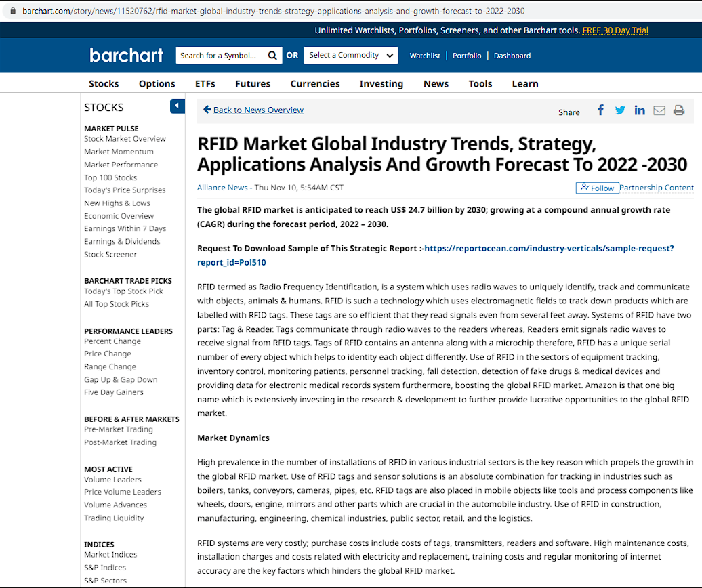Share article on Facebook icon
The height and width of the screenshot is (588, 702).
(x=600, y=110)
